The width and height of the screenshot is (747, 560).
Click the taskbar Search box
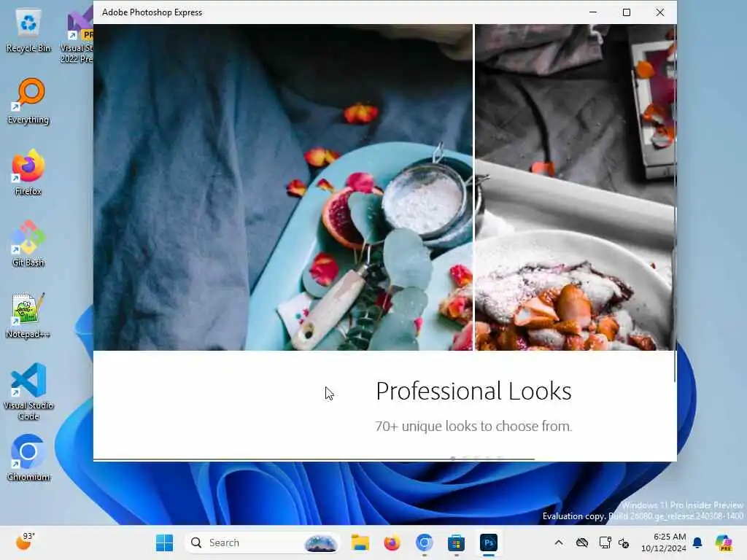[263, 542]
